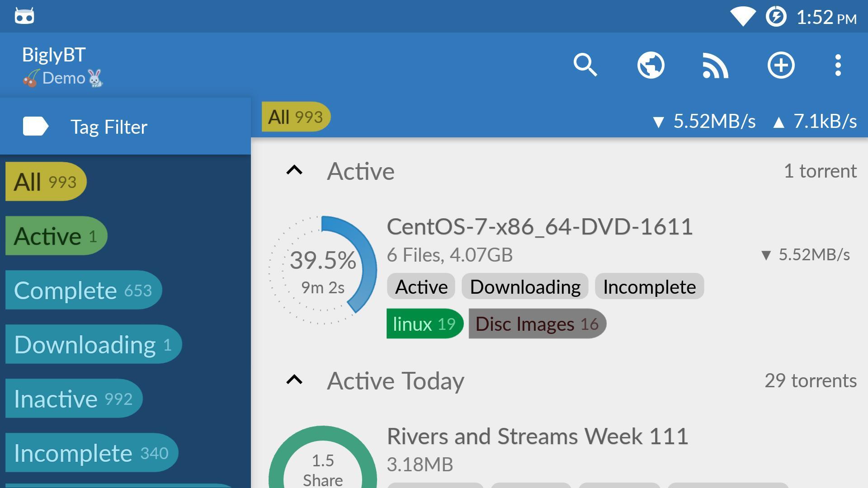Click the BiglyBT Demo profile title
The height and width of the screenshot is (488, 868).
pyautogui.click(x=62, y=66)
